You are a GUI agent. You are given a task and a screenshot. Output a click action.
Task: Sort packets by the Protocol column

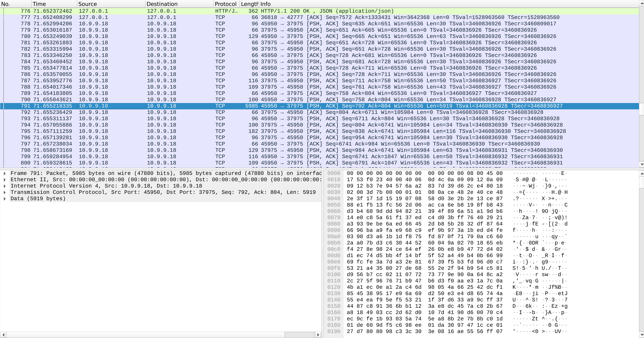(225, 4)
